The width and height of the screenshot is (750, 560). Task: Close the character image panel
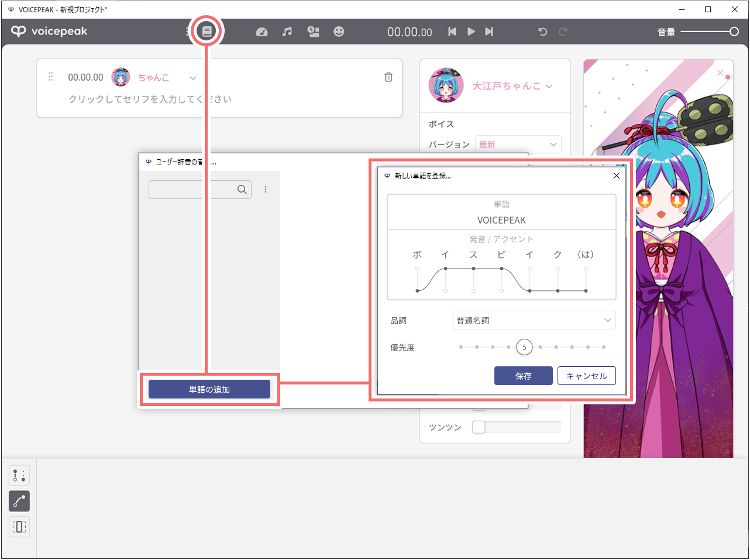[720, 73]
